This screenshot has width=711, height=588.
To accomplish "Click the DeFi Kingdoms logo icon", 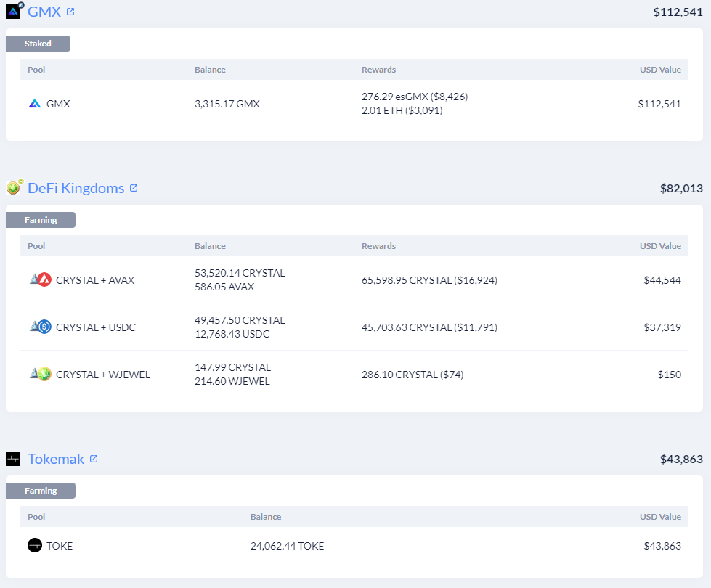I will [x=14, y=187].
